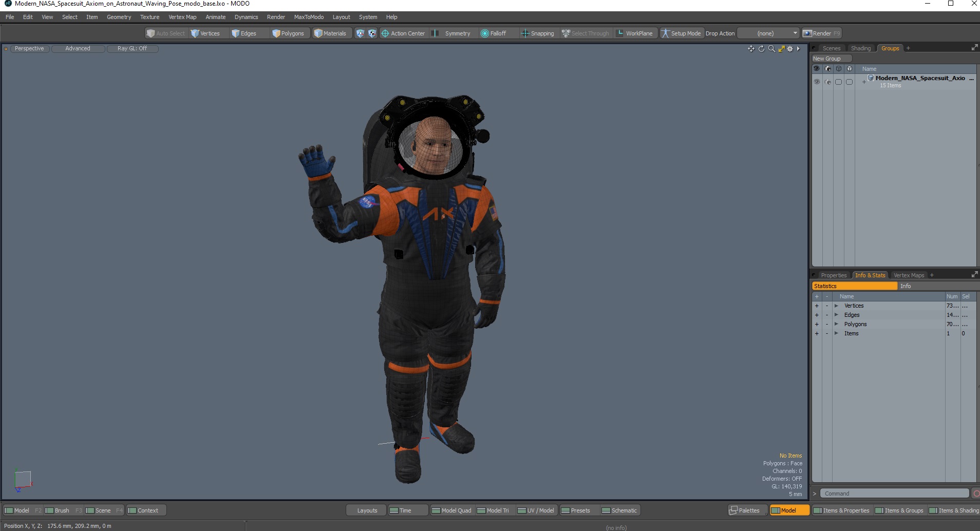Toggle visibility eye for Modern_NASA_Spacesuit group
Image resolution: width=980 pixels, height=531 pixels.
click(817, 82)
